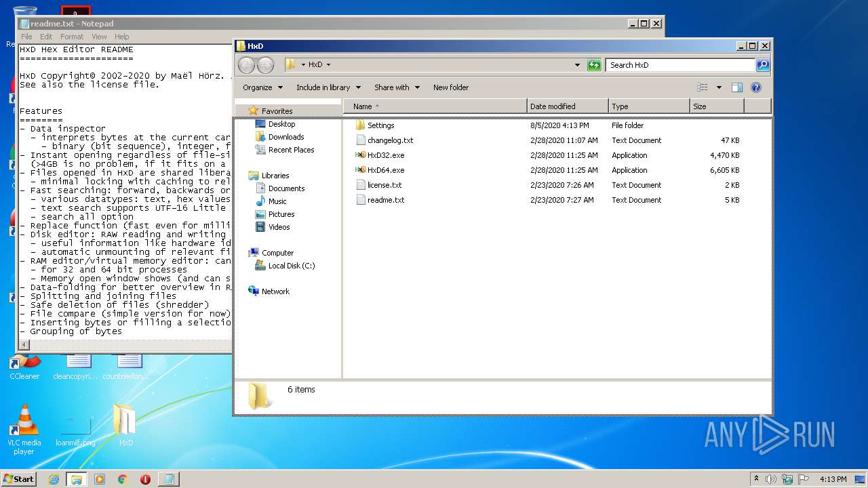
Task: Open Notepad Help menu
Action: pyautogui.click(x=121, y=37)
